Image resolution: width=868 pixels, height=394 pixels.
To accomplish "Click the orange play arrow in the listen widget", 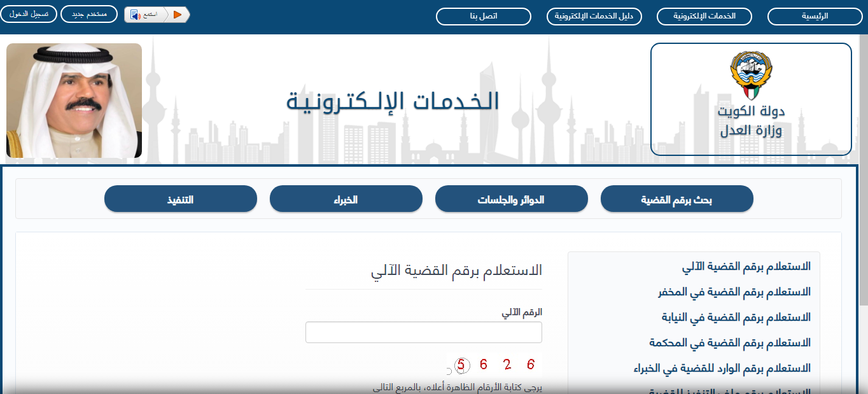I will click(178, 15).
